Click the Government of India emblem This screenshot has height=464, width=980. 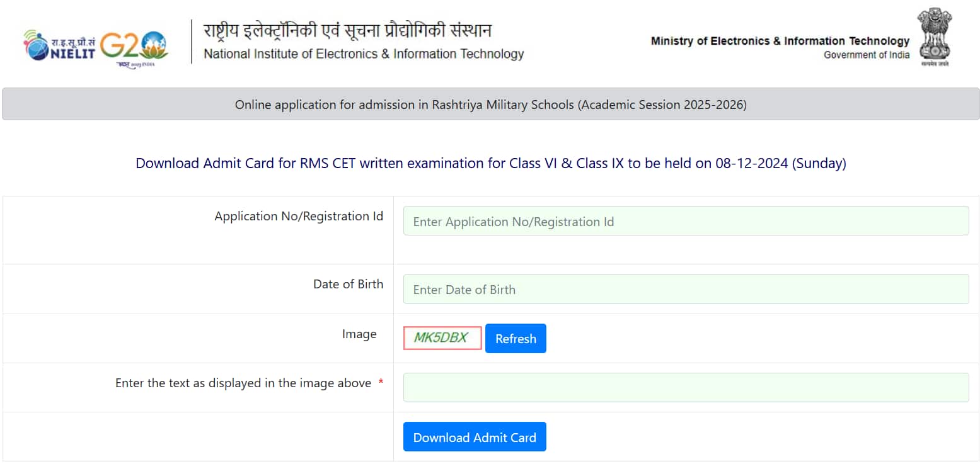(x=935, y=37)
